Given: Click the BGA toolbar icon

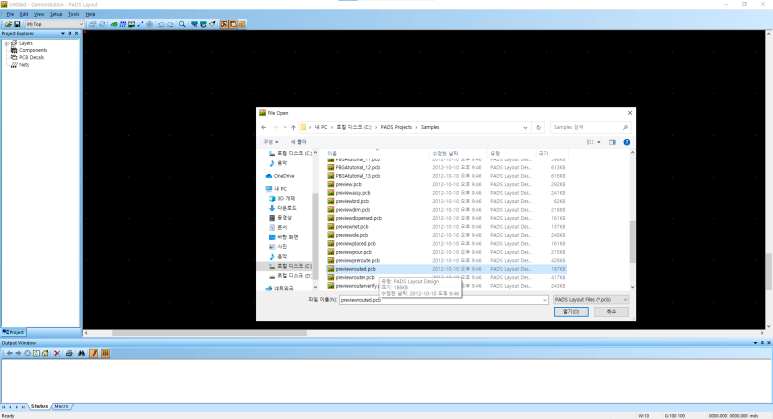Looking at the screenshot, I should point(149,24).
